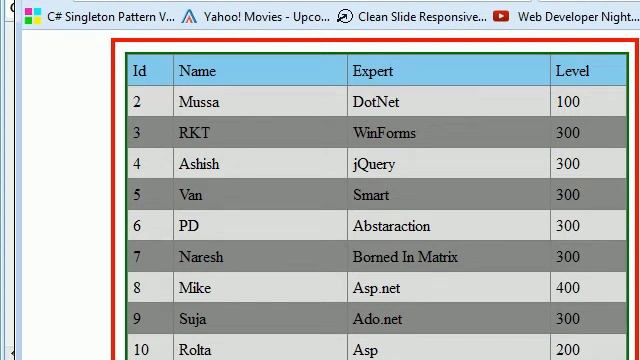The width and height of the screenshot is (640, 360).
Task: Click the Id column header
Action: pos(151,71)
